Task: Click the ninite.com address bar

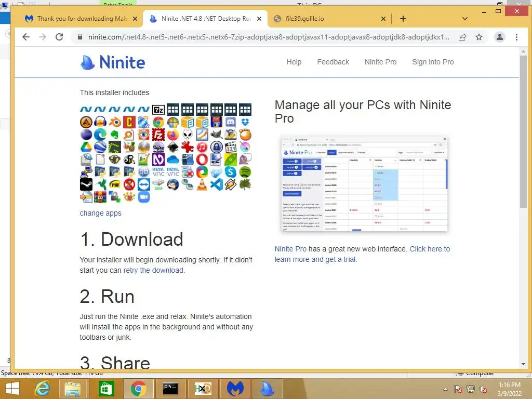Action: (x=268, y=37)
